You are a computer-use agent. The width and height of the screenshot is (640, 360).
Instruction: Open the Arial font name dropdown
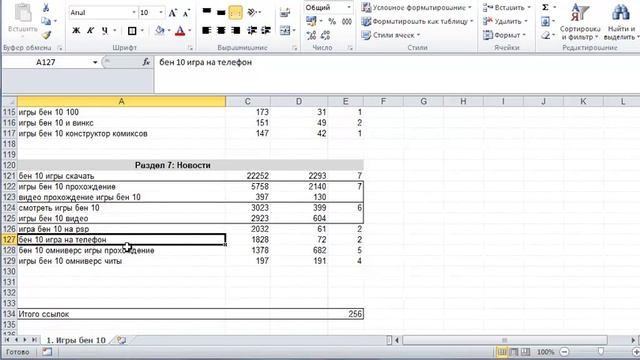tap(133, 13)
